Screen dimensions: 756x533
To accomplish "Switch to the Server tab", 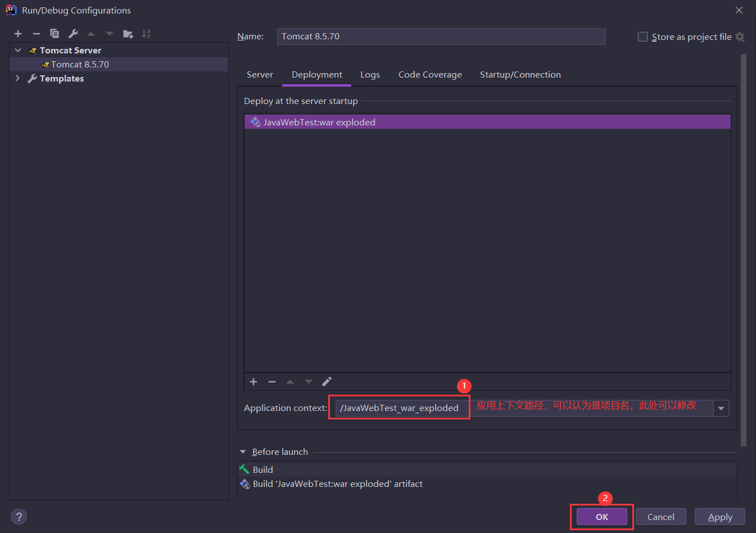I will click(x=260, y=75).
